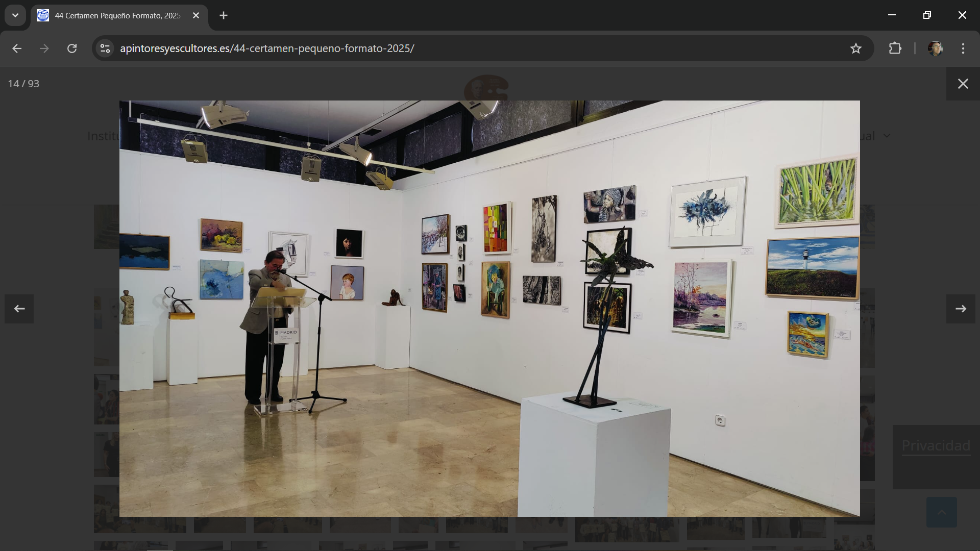980x551 pixels.
Task: Open the Privacidad link
Action: click(x=936, y=445)
